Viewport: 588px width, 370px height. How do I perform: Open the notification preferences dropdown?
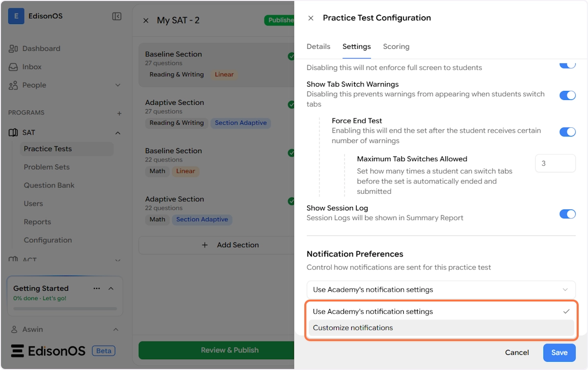[x=441, y=289]
